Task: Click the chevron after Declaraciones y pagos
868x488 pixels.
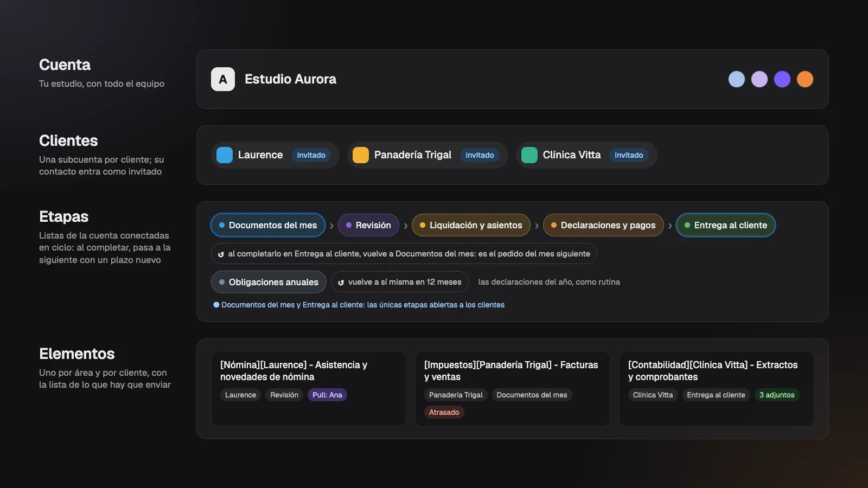Action: [x=670, y=226]
